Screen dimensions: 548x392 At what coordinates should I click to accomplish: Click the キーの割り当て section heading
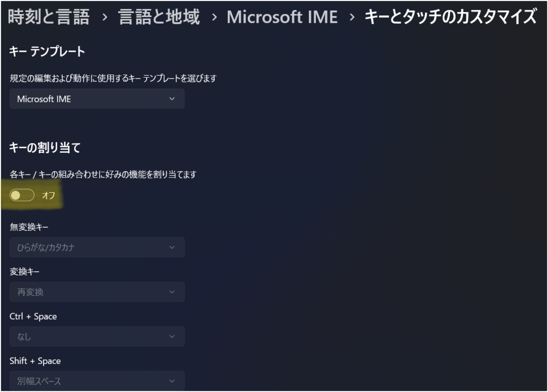pos(45,148)
